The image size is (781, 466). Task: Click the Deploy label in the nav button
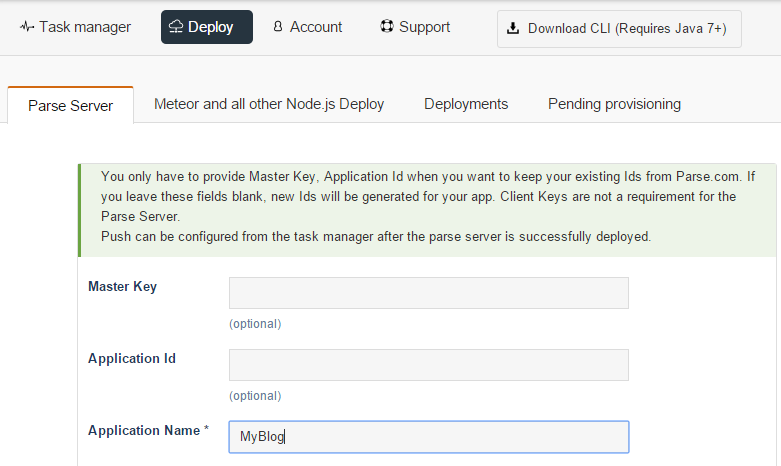(x=211, y=27)
